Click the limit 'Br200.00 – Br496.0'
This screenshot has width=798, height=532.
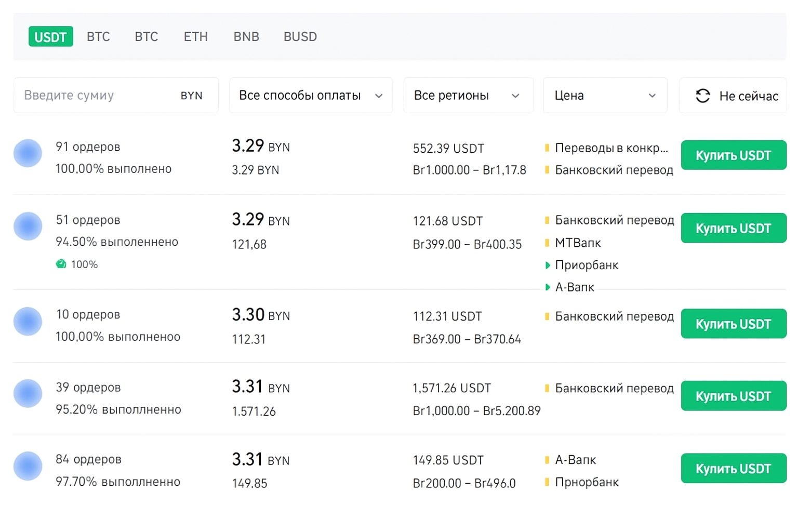(x=464, y=483)
